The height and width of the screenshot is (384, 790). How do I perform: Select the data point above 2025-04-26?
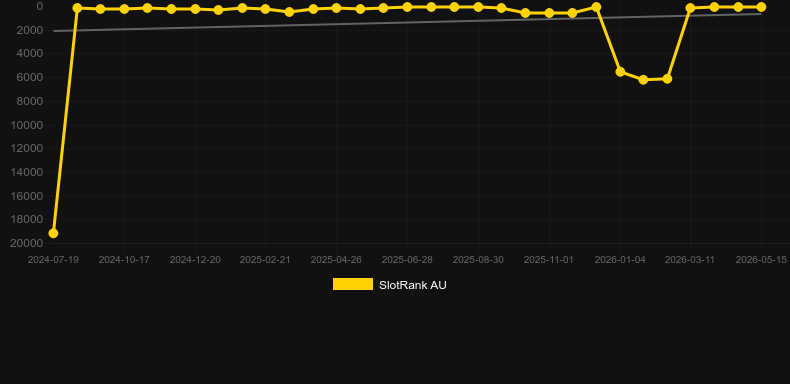336,8
